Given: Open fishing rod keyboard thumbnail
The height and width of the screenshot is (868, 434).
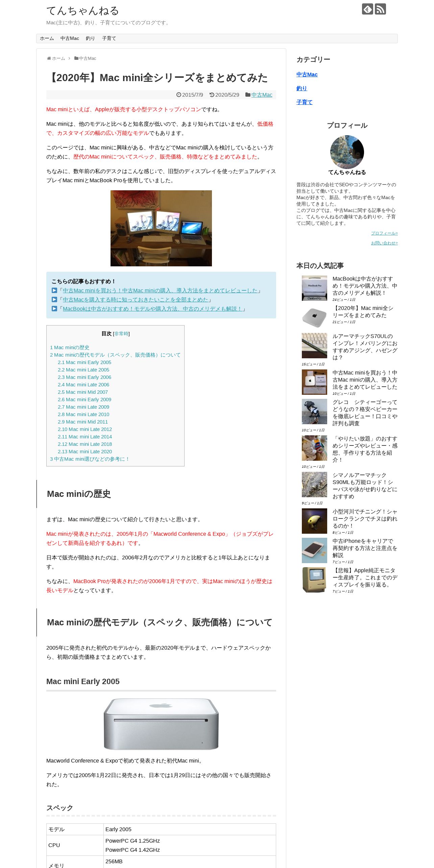Looking at the screenshot, I should (x=314, y=345).
